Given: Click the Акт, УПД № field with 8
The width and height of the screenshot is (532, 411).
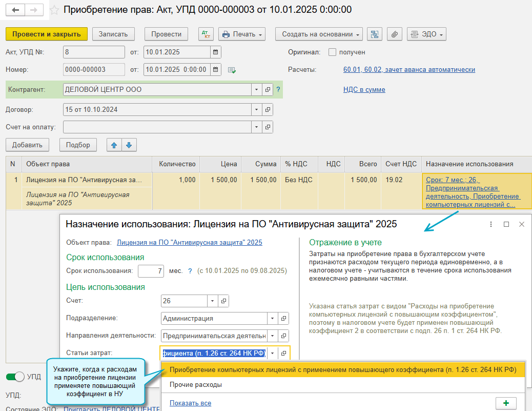Looking at the screenshot, I should click(94, 52).
